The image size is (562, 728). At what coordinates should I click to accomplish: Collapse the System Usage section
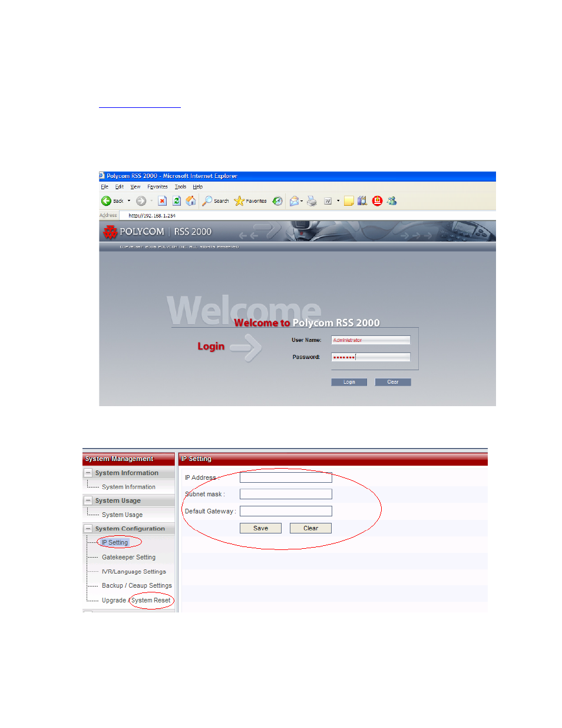tap(88, 500)
